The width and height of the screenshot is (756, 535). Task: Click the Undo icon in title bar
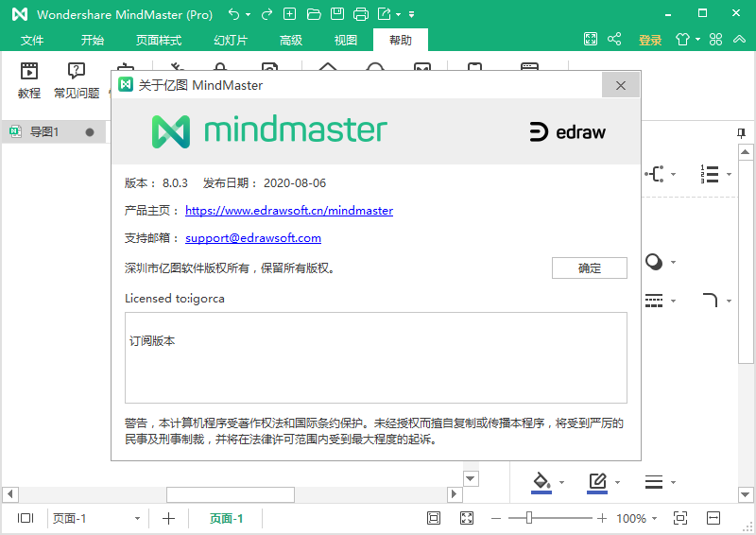[233, 14]
